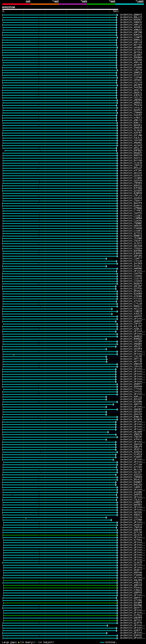Select hit label UniRef100_Q00SC2
The height and width of the screenshot is (644, 146).
pyautogui.click(x=131, y=266)
